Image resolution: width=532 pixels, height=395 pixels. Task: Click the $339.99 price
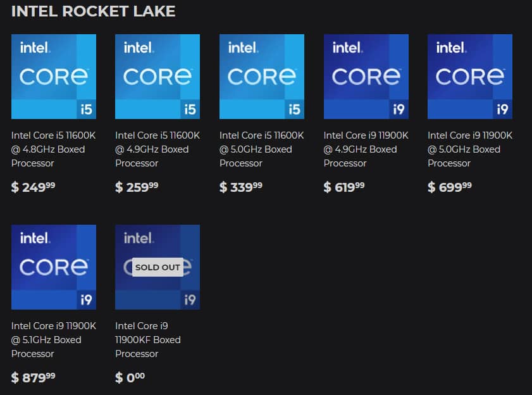pyautogui.click(x=241, y=187)
